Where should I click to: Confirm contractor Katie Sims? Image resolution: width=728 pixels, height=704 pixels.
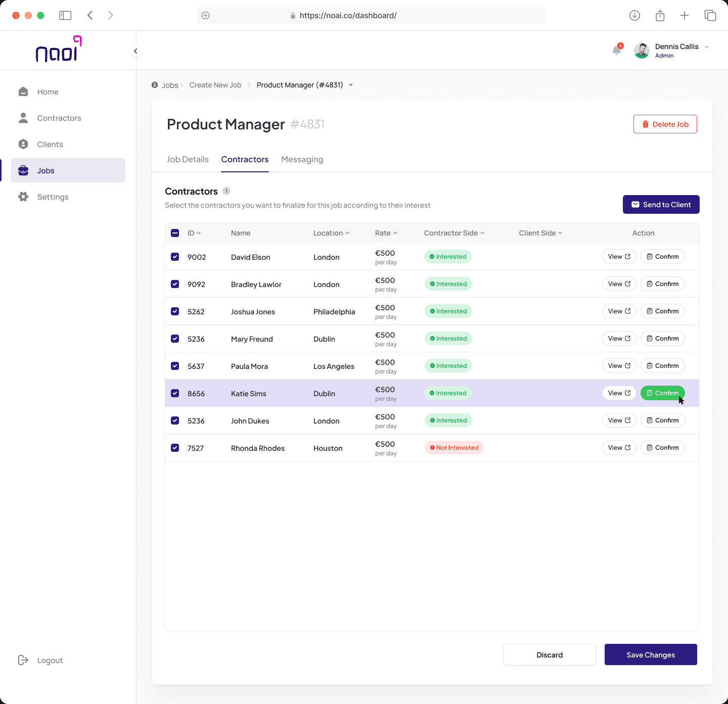tap(662, 393)
